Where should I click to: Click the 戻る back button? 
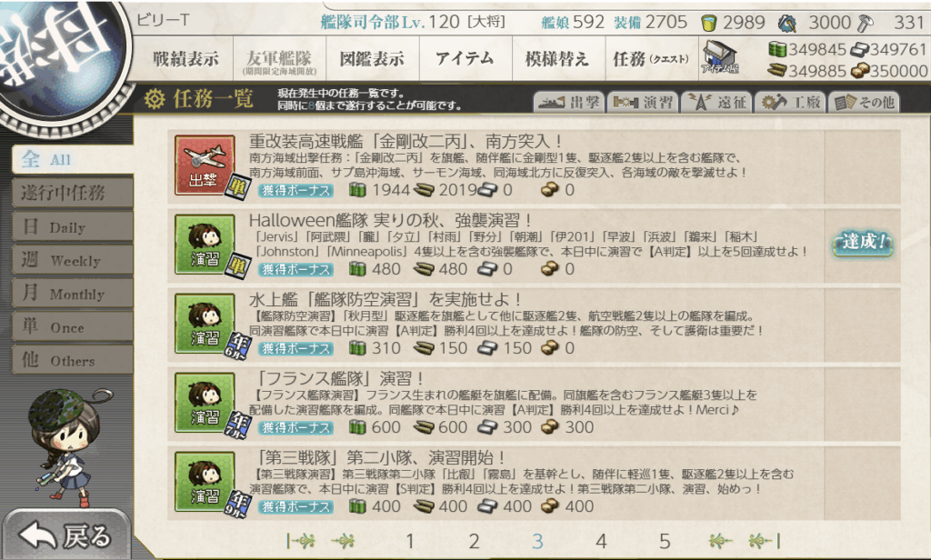(66, 535)
